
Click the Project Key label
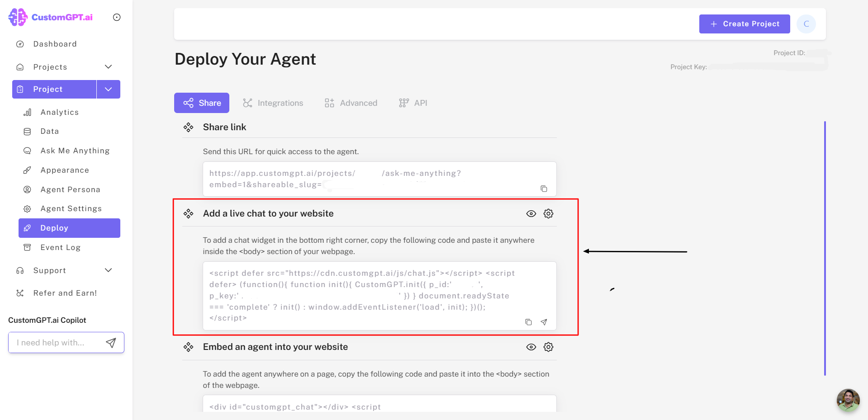tap(688, 67)
